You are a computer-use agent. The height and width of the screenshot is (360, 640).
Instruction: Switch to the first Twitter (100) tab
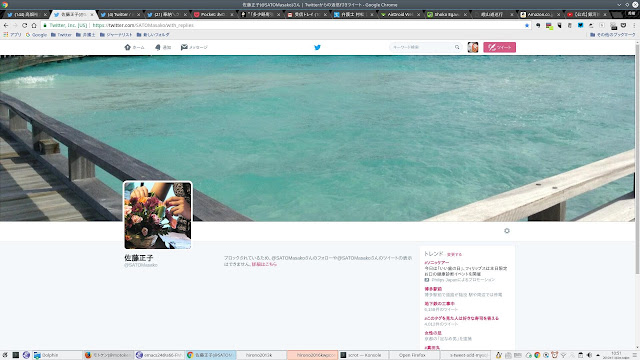pos(26,14)
